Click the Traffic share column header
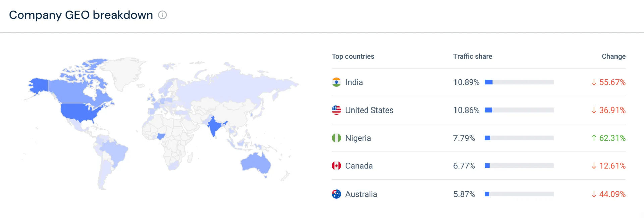This screenshot has width=644, height=218. [473, 56]
